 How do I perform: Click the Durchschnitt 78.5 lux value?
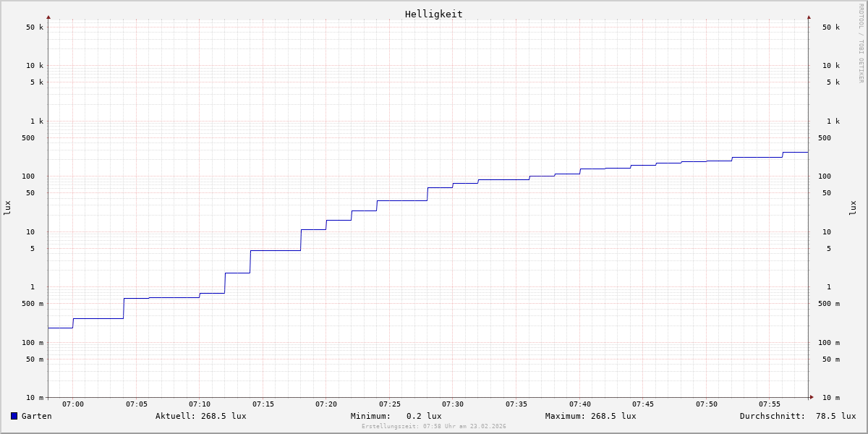[797, 416]
